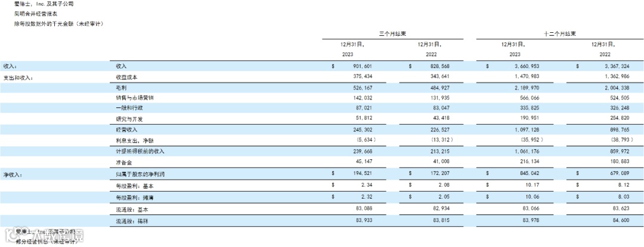Select the '每股盈利：基本' row label

[x=135, y=186]
